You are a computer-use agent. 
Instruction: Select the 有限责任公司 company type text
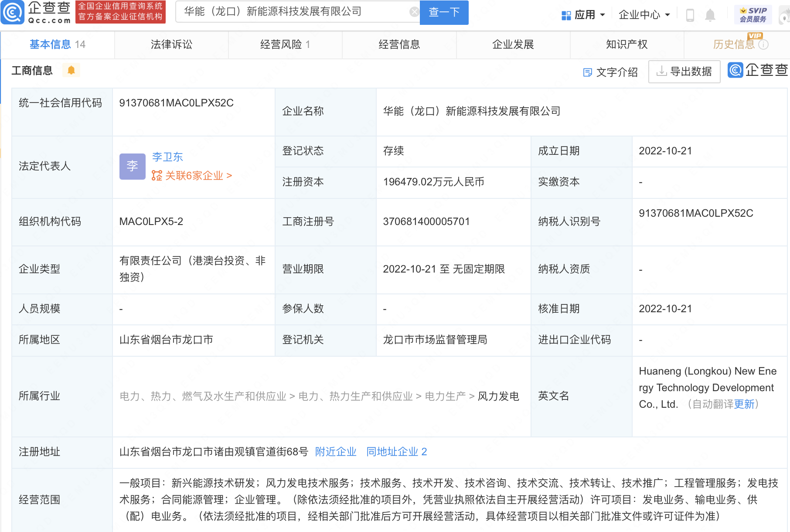(192, 269)
